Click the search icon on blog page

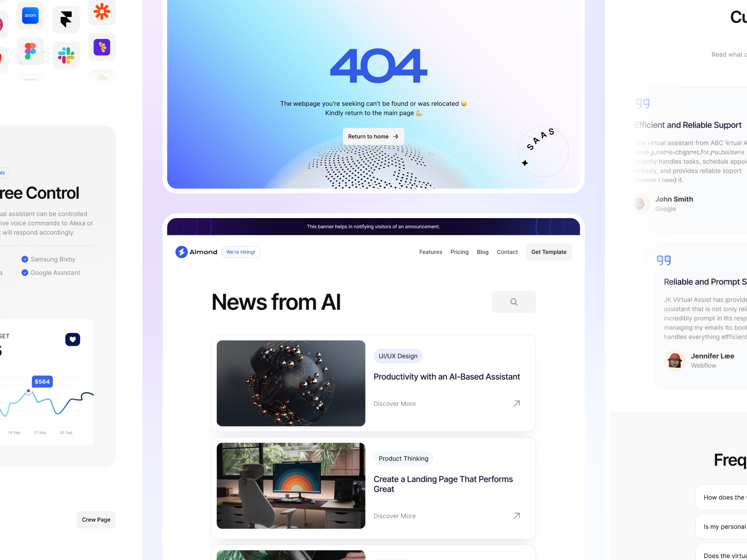click(x=514, y=302)
